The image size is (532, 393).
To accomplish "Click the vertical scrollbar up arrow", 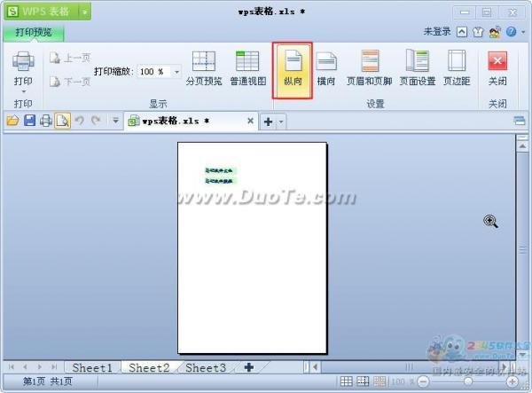I will [522, 146].
